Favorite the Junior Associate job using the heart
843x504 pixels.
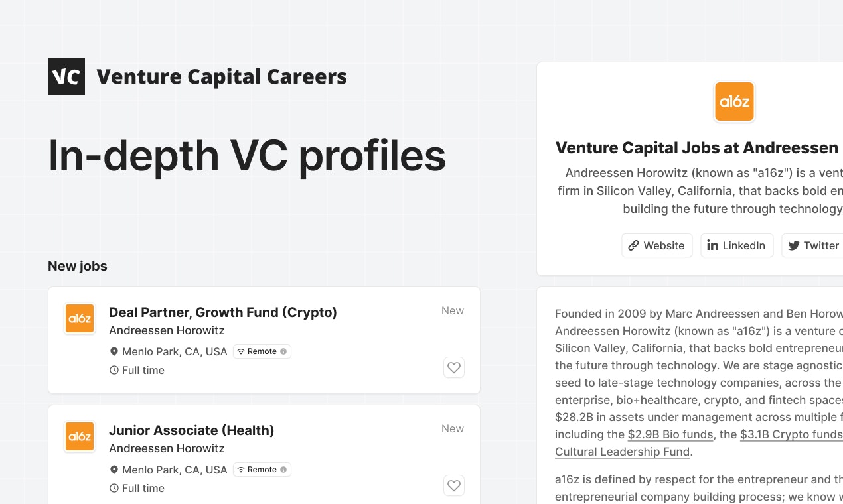454,485
